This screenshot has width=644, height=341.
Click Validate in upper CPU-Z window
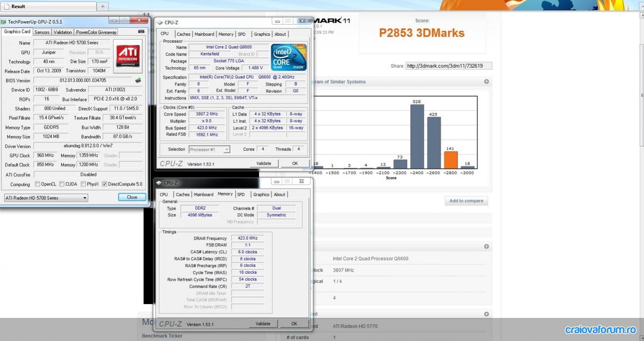(264, 164)
